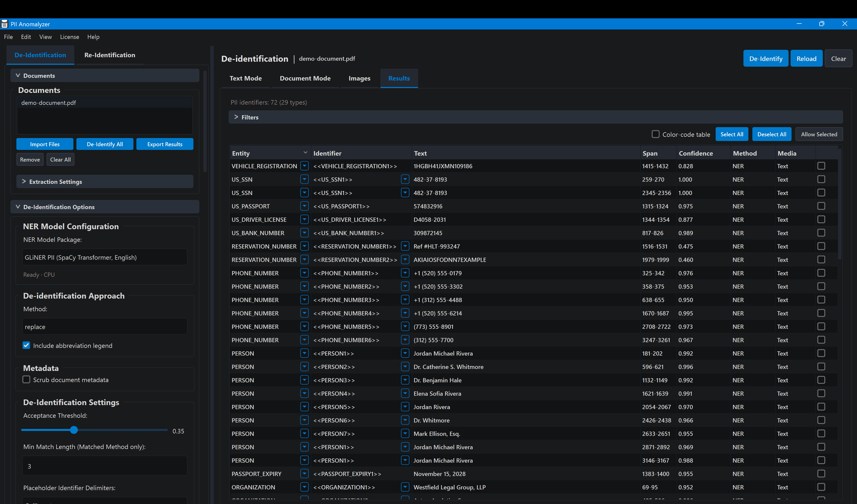Click identifier arrow icon for PHONE_NUMBER5 row
857x504 pixels.
click(405, 327)
